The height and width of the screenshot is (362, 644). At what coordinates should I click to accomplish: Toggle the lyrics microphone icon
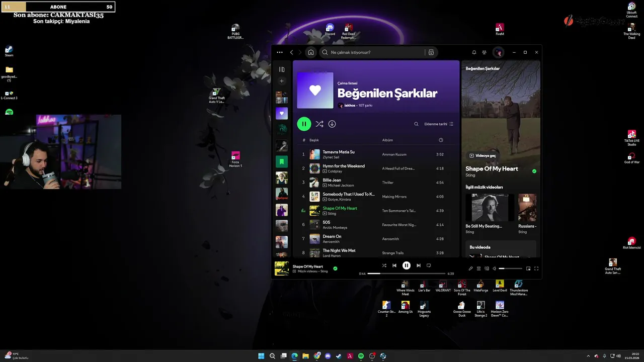click(x=471, y=268)
